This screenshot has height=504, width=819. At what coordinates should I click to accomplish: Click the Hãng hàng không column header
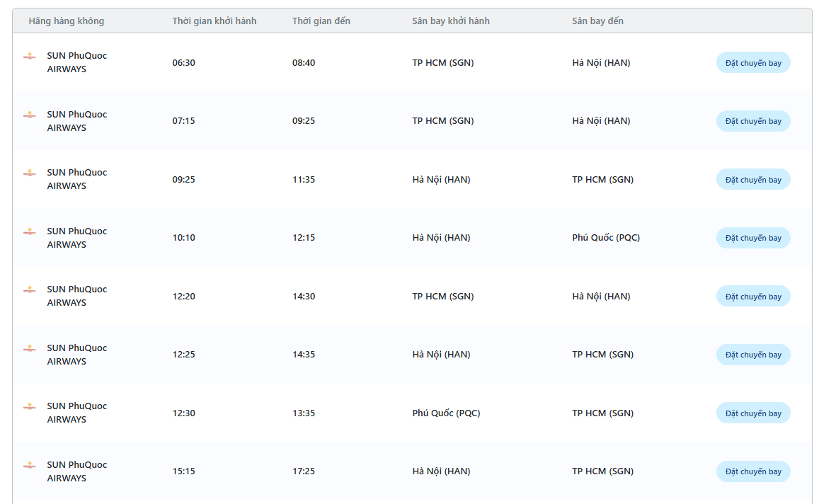[x=67, y=21]
